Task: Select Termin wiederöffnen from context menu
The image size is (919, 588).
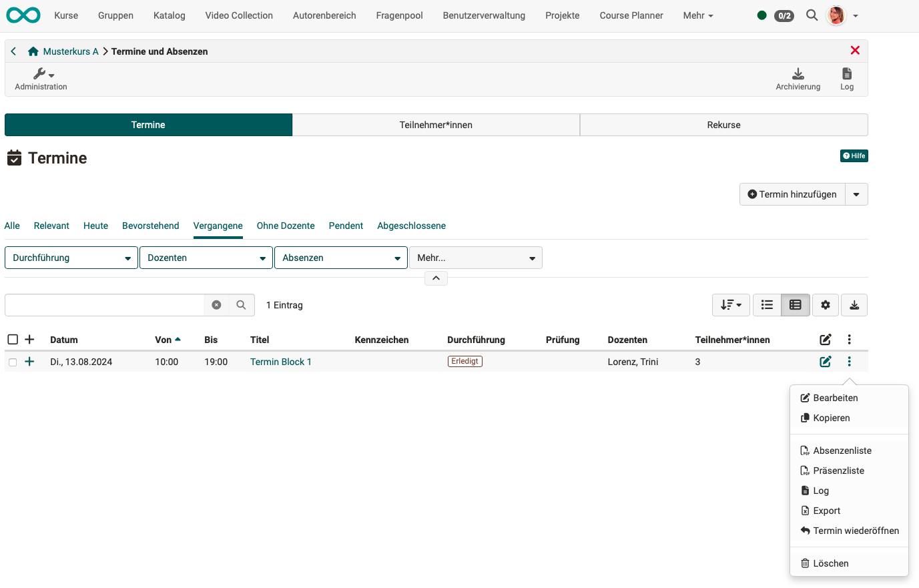Action: click(856, 531)
